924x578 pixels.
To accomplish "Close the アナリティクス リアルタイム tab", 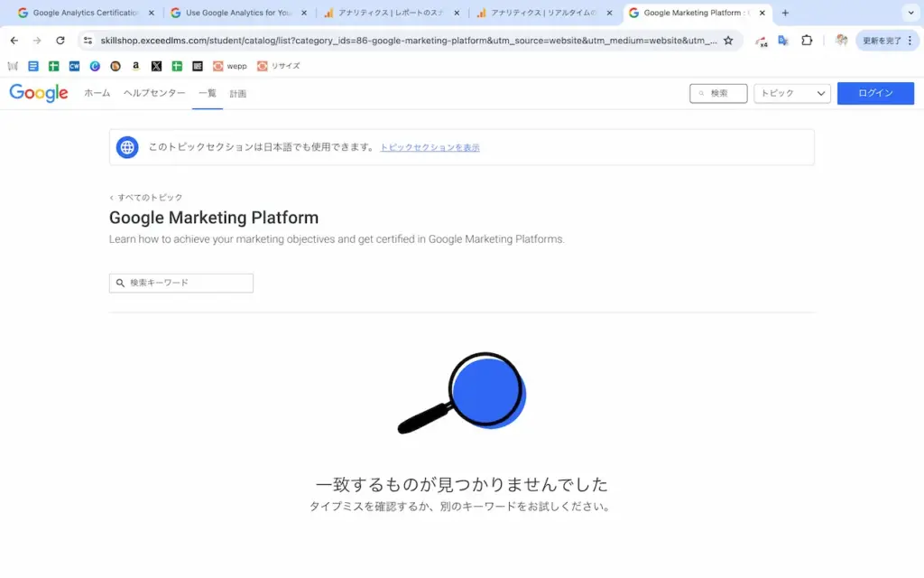I will pos(609,13).
